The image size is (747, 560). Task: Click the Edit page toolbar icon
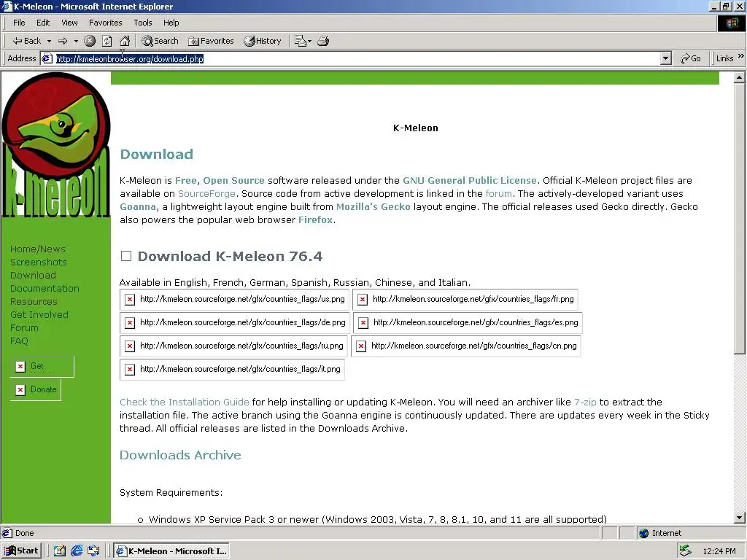tap(300, 41)
